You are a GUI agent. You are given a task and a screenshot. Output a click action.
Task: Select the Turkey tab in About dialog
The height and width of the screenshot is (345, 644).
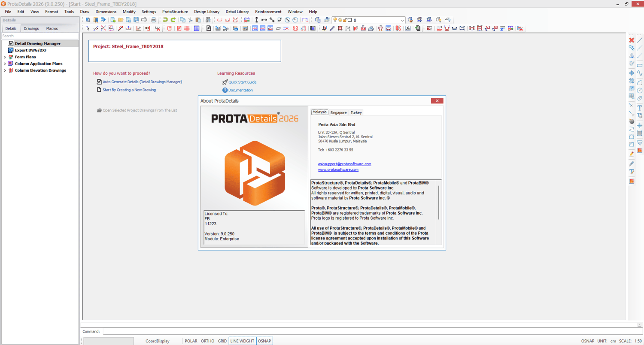pyautogui.click(x=356, y=112)
